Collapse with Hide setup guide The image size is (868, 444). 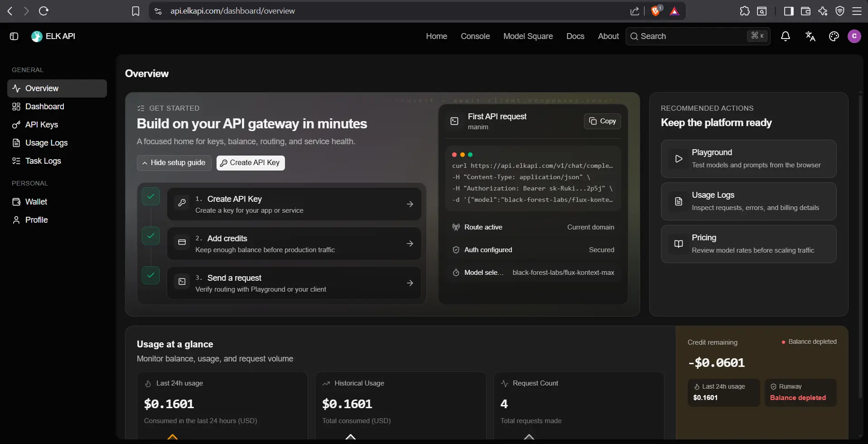tap(174, 163)
